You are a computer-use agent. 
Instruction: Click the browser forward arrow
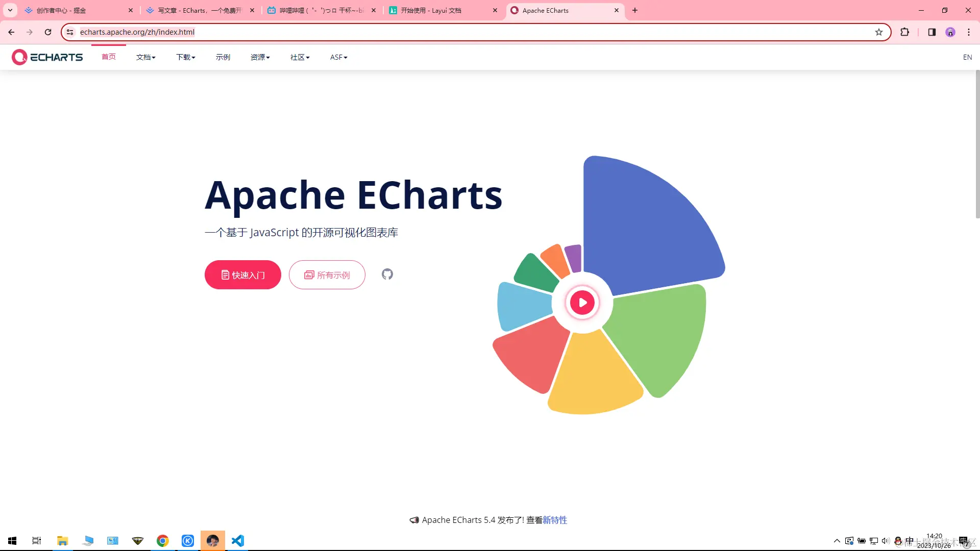pyautogui.click(x=30, y=32)
